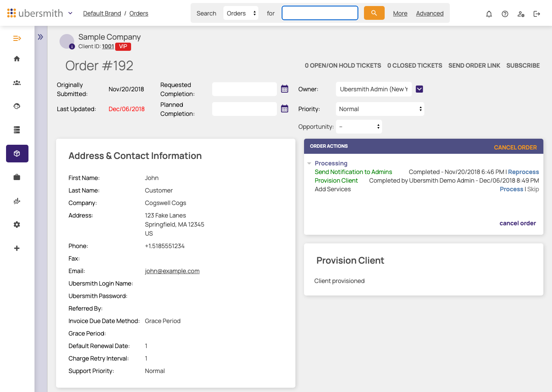Open the highlighted box icon in sidebar

pyautogui.click(x=17, y=153)
